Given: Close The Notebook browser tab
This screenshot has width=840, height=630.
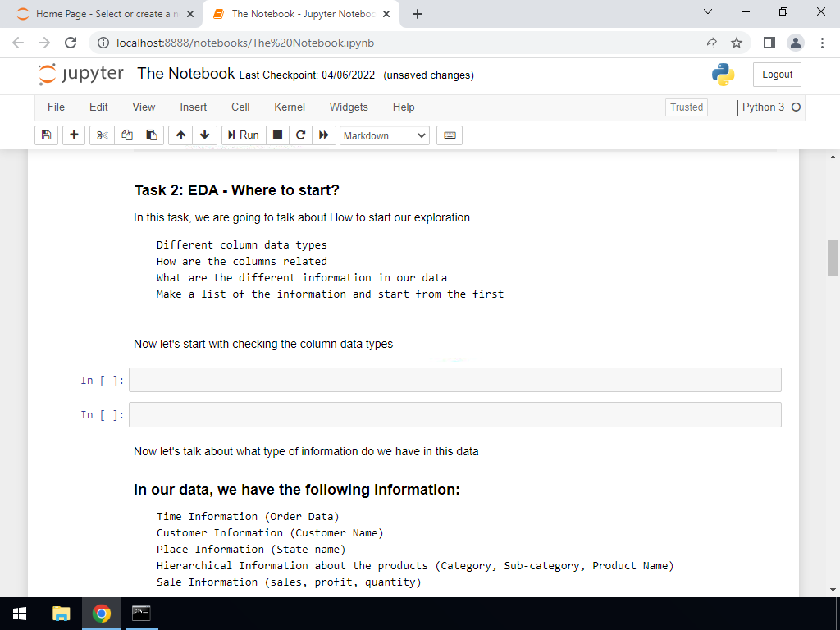Looking at the screenshot, I should (386, 14).
